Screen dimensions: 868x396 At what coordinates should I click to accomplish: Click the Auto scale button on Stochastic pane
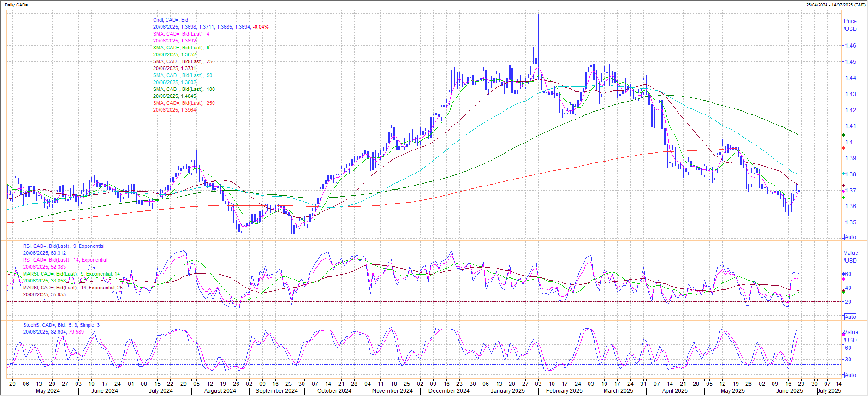coord(850,375)
